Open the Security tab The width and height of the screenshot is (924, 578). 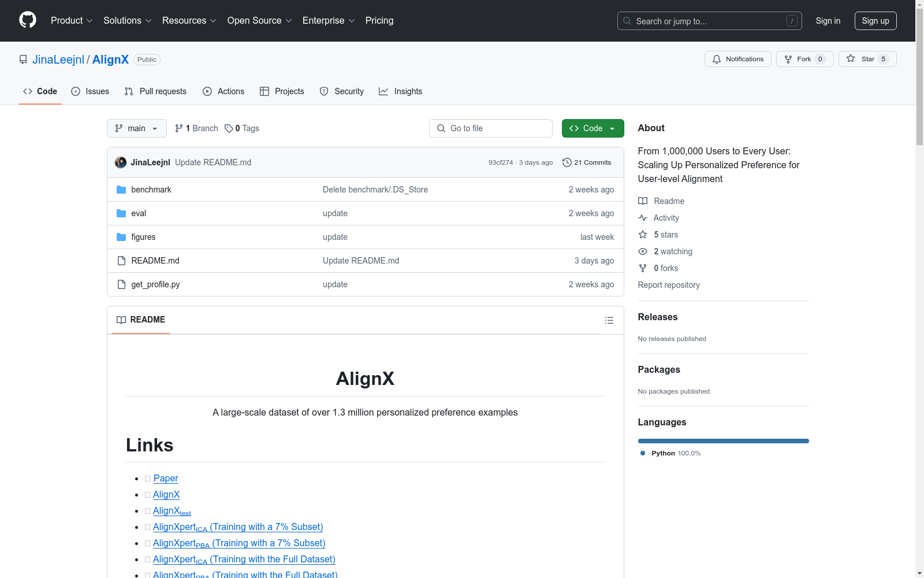click(342, 91)
